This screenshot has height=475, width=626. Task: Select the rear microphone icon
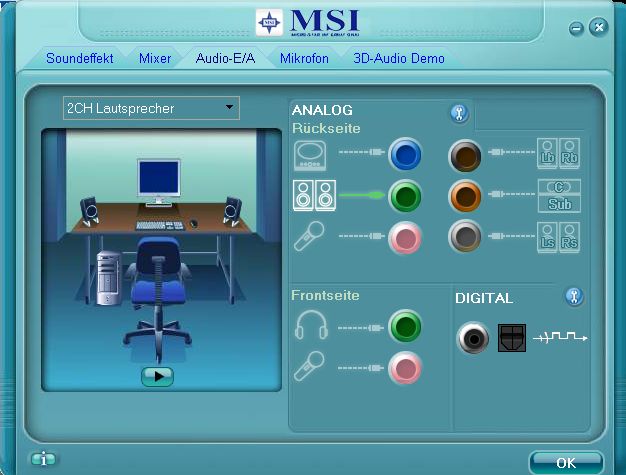tap(309, 236)
